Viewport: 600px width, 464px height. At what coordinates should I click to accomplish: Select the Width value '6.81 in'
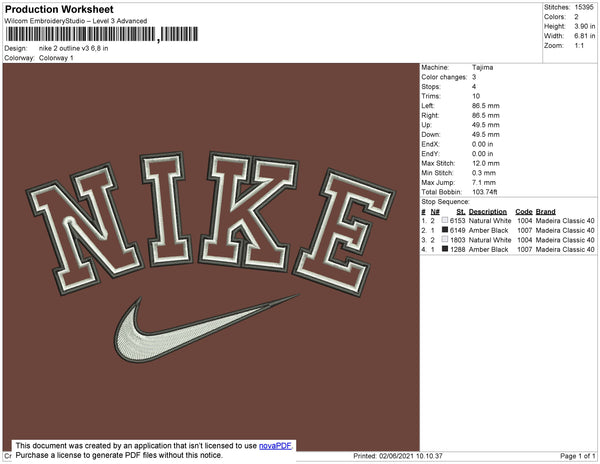pos(585,36)
